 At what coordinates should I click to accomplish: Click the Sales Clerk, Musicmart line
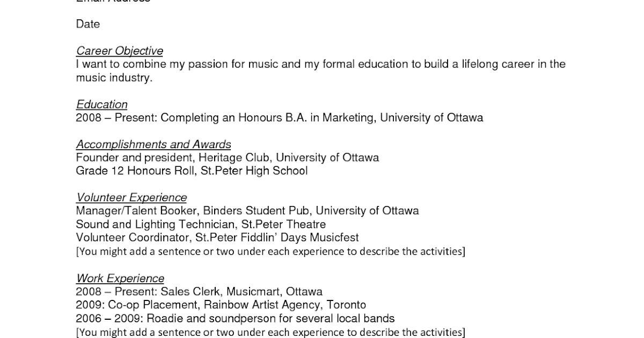point(199,292)
